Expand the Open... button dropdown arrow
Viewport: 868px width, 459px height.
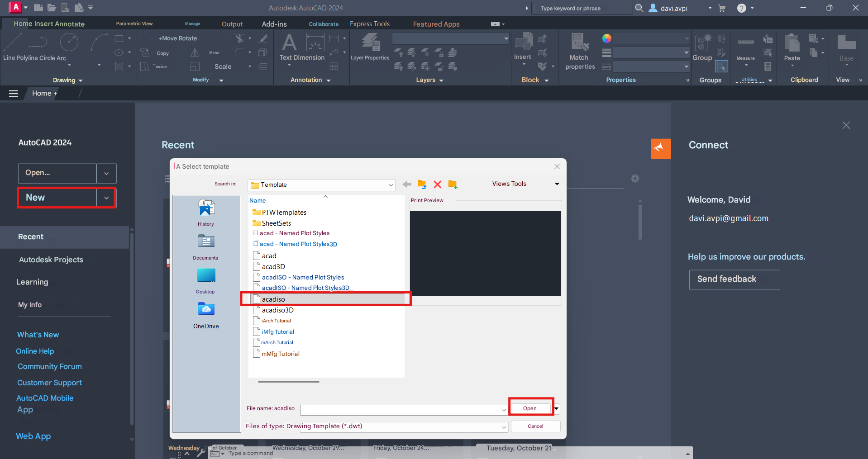click(106, 174)
